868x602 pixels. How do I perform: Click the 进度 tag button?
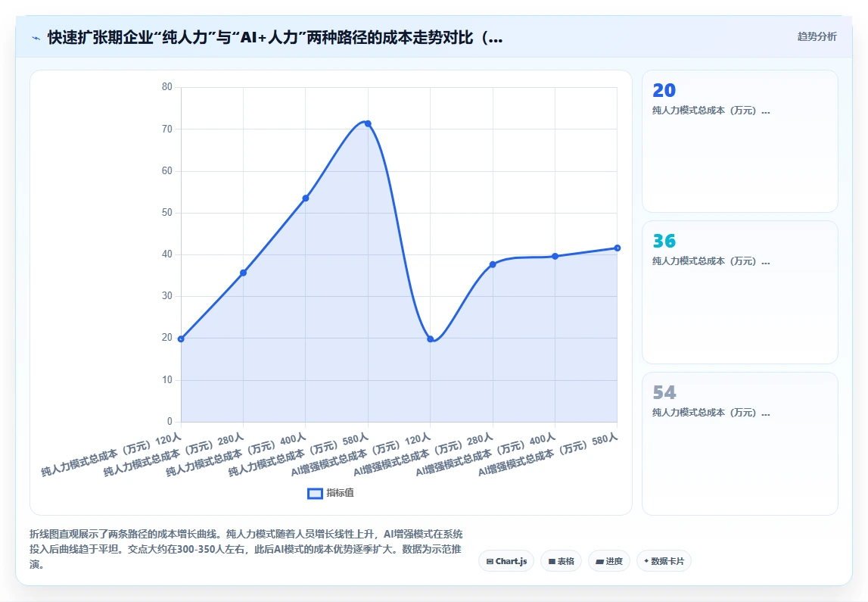click(x=609, y=561)
